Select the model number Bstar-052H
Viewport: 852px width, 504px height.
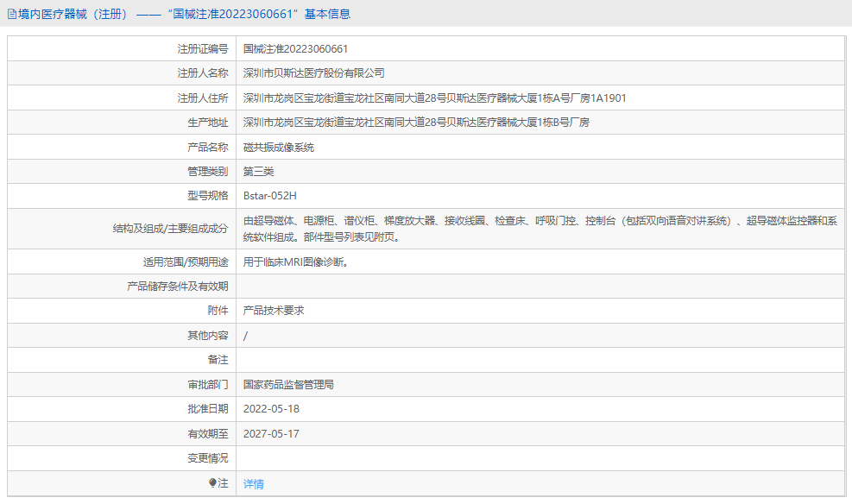[269, 196]
